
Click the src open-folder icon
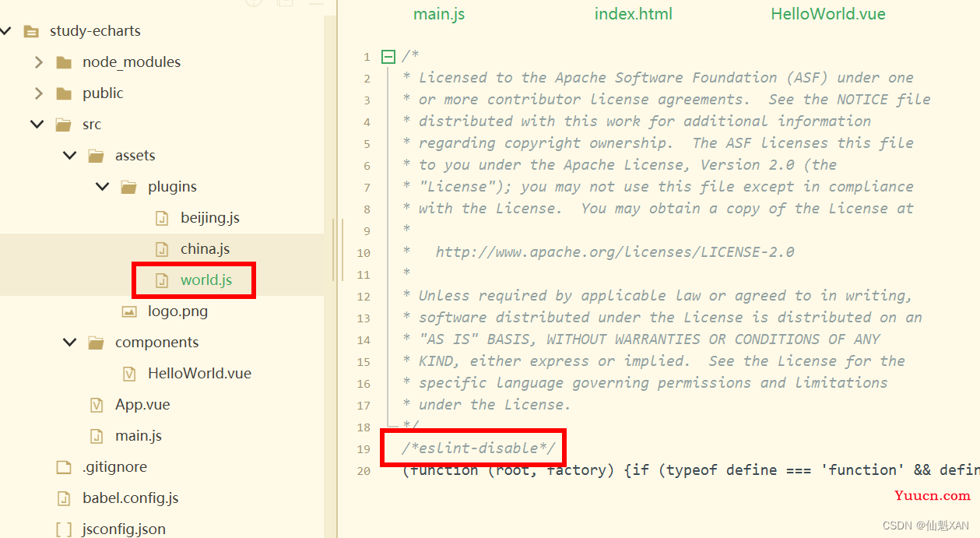[x=64, y=125]
